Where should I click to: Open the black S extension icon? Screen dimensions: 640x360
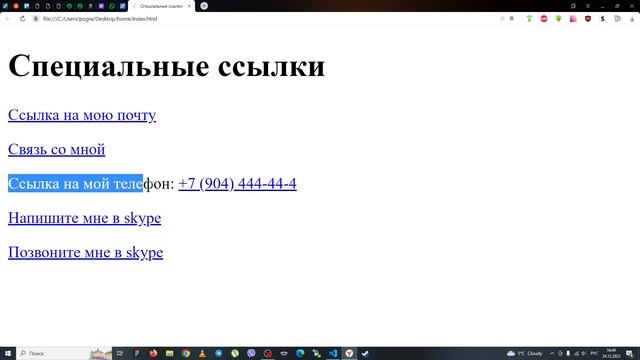click(602, 19)
